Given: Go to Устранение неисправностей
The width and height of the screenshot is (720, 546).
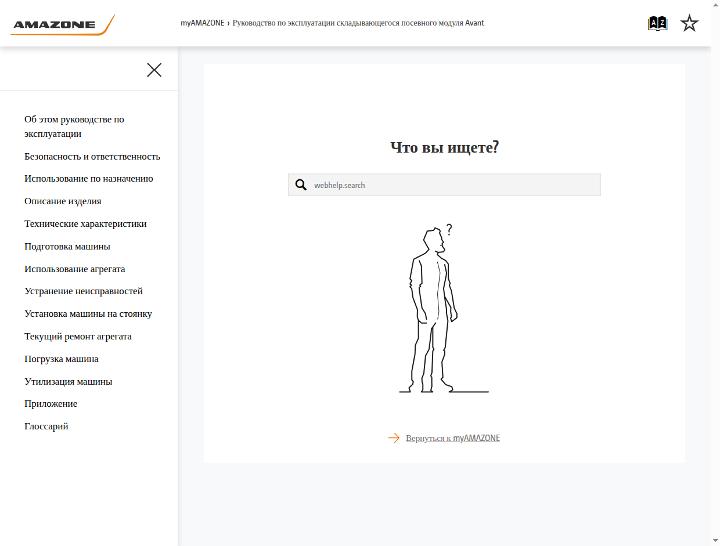Looking at the screenshot, I should click(84, 291).
